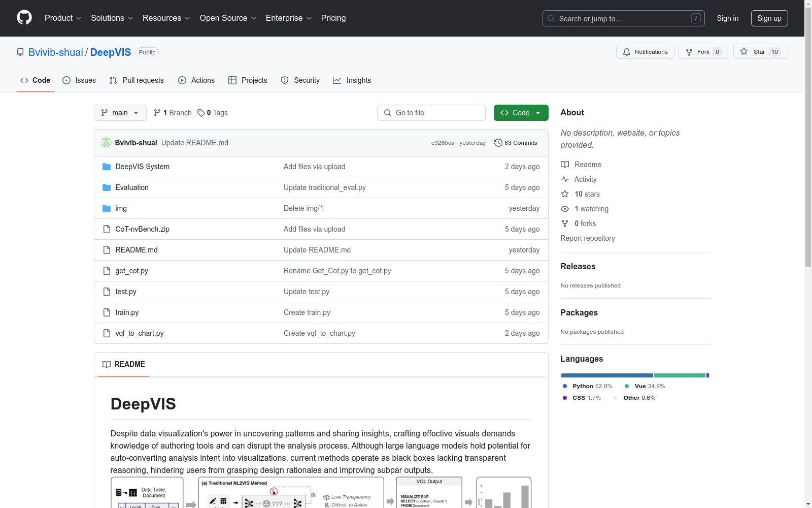Open Rename Get_Cot.py to get_cot.py commit
812x508 pixels.
click(337, 271)
